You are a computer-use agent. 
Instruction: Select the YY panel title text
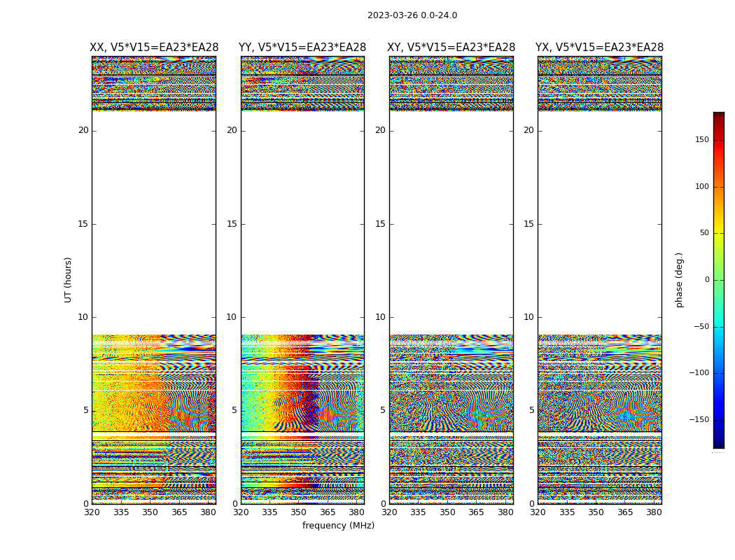tap(302, 48)
